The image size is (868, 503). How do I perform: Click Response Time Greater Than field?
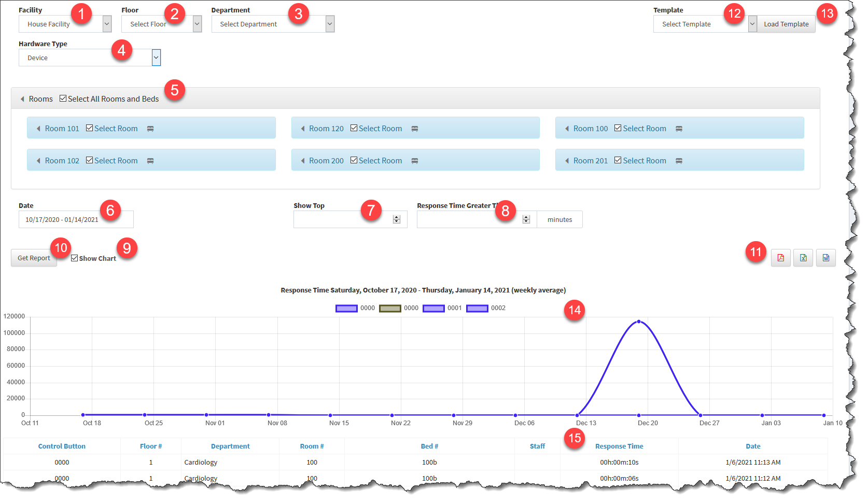click(x=477, y=219)
